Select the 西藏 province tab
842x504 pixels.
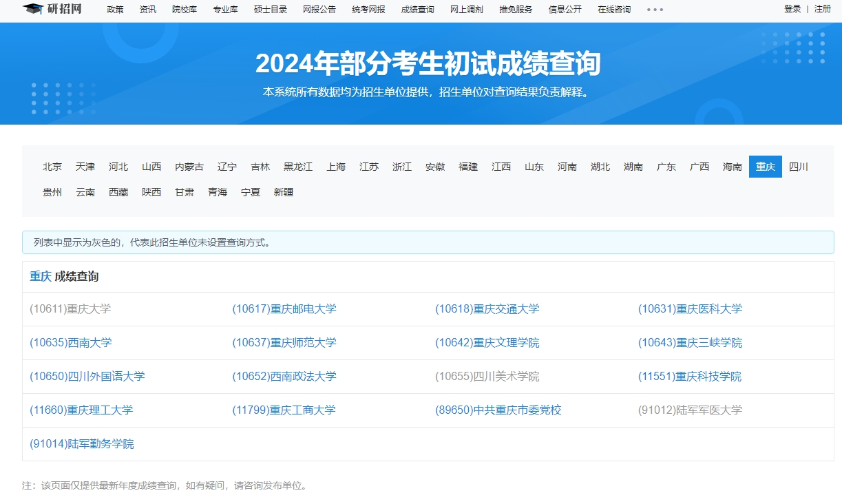[x=118, y=192]
